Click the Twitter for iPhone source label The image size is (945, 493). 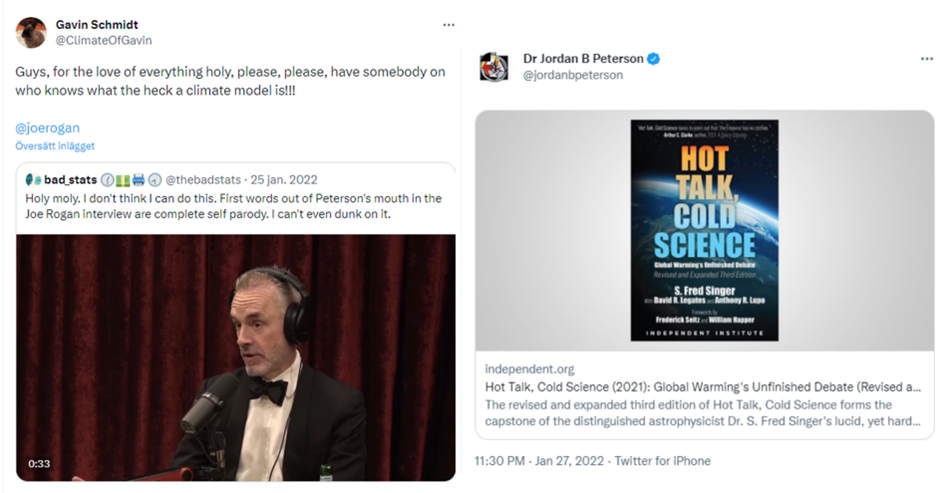pyautogui.click(x=662, y=461)
